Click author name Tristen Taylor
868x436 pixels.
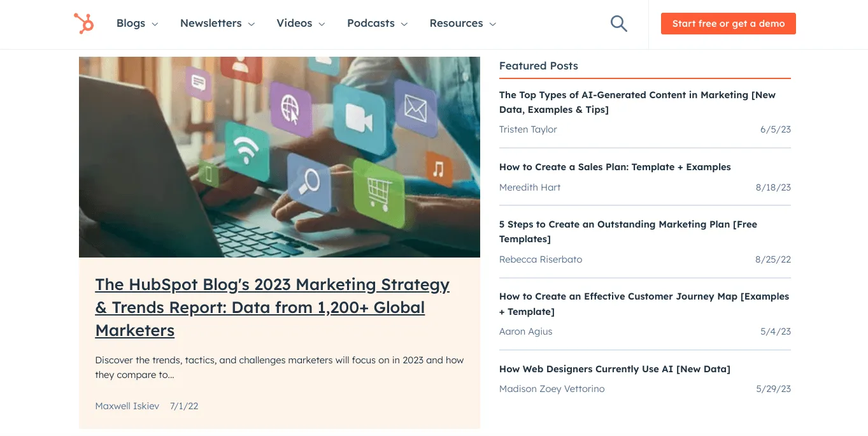pyautogui.click(x=528, y=129)
